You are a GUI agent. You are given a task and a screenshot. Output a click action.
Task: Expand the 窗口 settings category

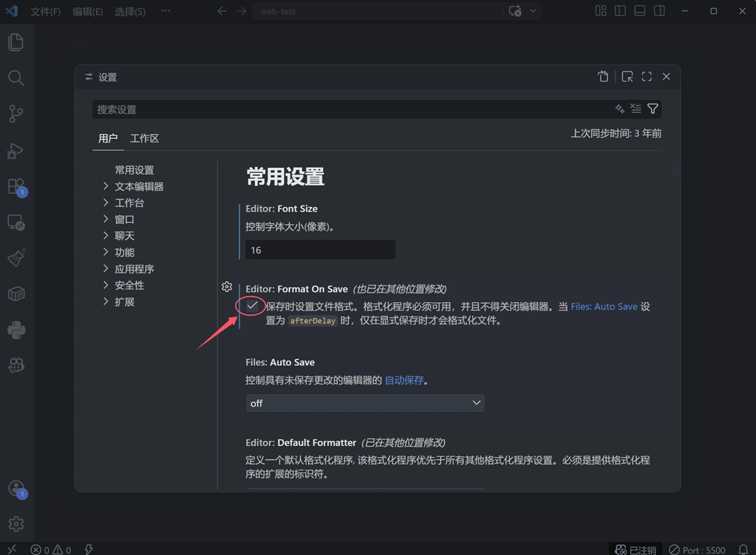coord(106,219)
